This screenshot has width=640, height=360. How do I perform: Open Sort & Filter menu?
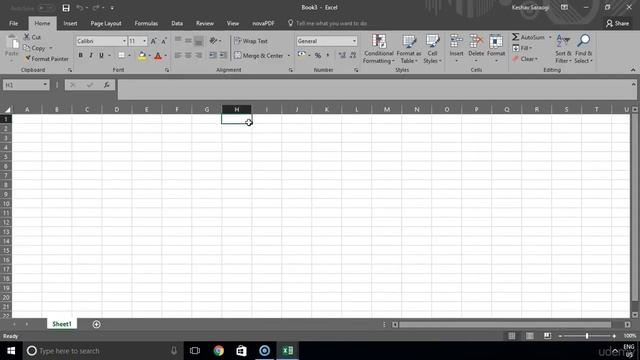pos(563,49)
